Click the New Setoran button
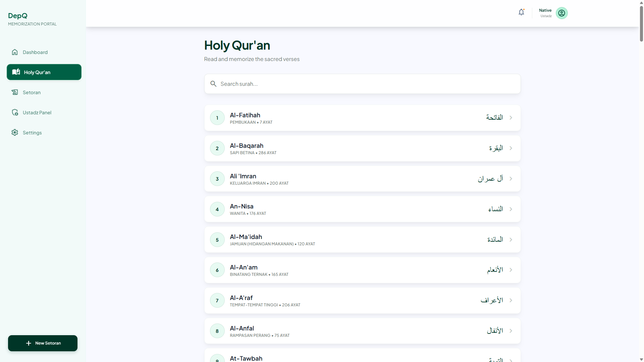The width and height of the screenshot is (644, 362). point(43,343)
